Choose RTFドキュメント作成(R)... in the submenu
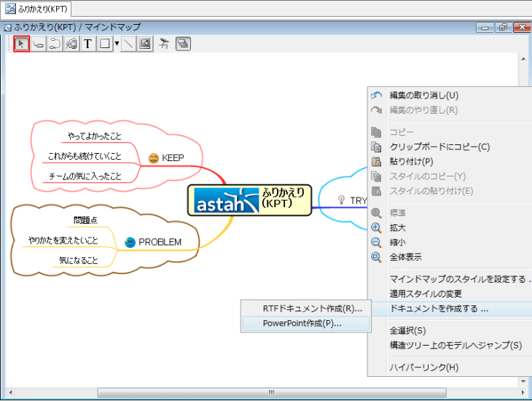 313,308
